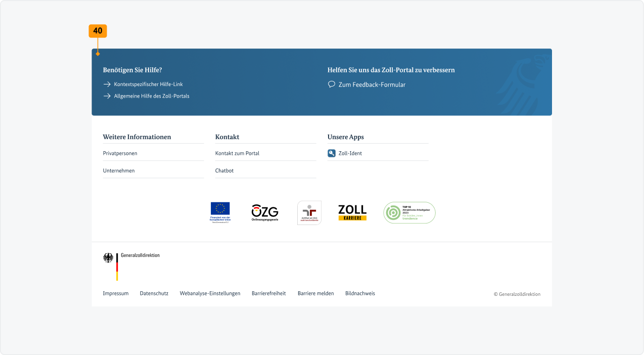The image size is (644, 355).
Task: Open the Zoll-Ident app via its magnifier icon
Action: coord(332,153)
